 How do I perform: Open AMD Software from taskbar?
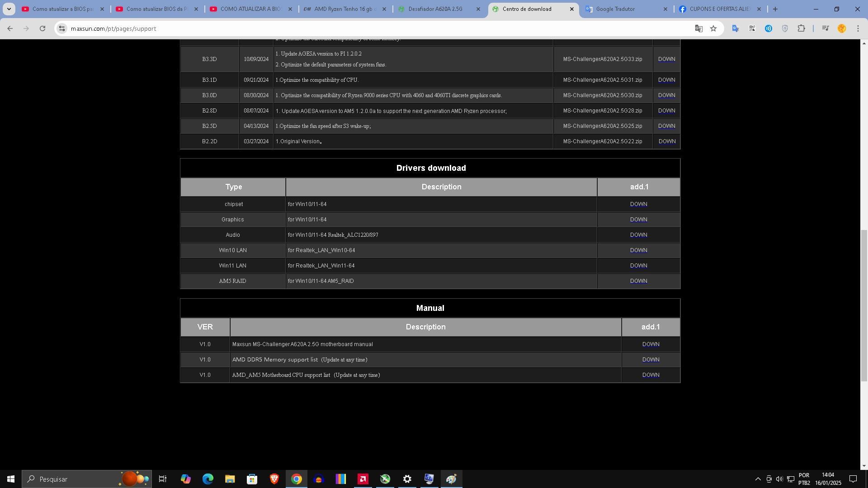(363, 479)
